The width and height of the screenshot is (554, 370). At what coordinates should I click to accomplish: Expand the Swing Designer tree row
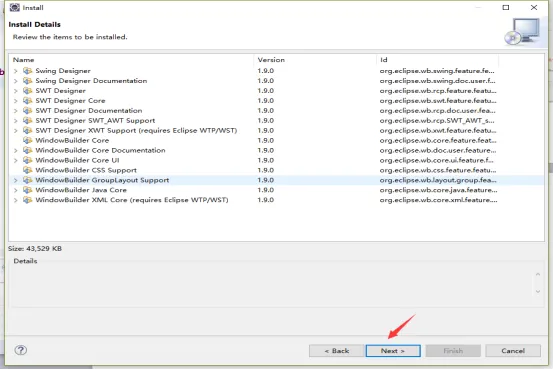[16, 71]
